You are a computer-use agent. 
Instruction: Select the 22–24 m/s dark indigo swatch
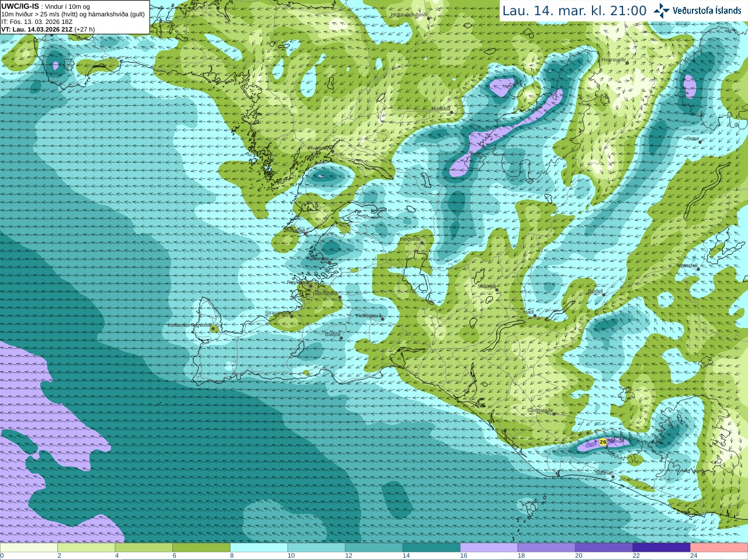662,548
